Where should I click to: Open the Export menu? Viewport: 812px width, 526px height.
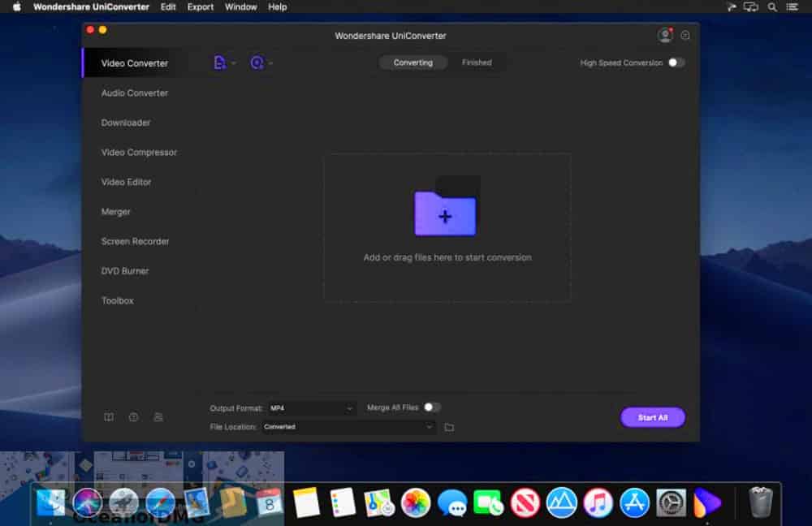click(x=201, y=6)
